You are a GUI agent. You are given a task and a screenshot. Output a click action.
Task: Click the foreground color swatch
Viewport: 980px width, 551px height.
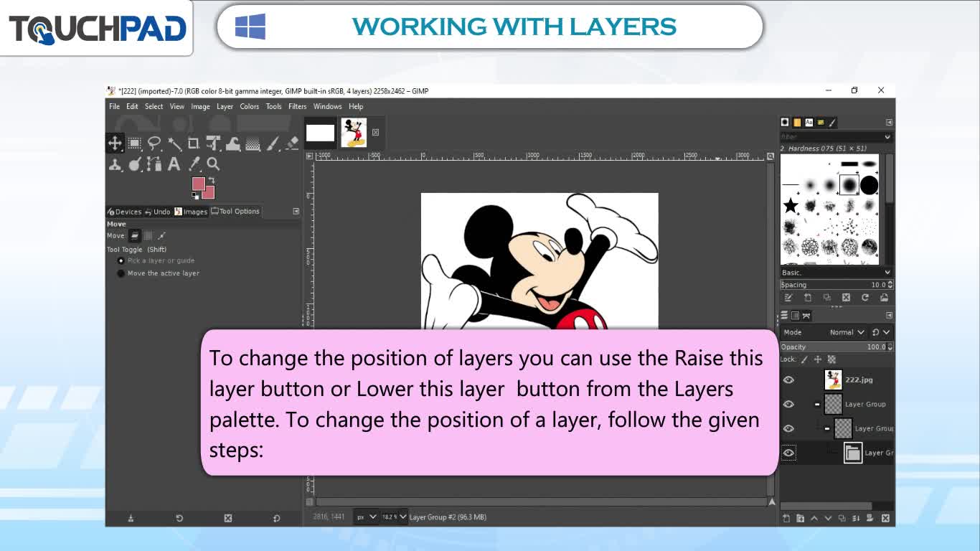(199, 184)
